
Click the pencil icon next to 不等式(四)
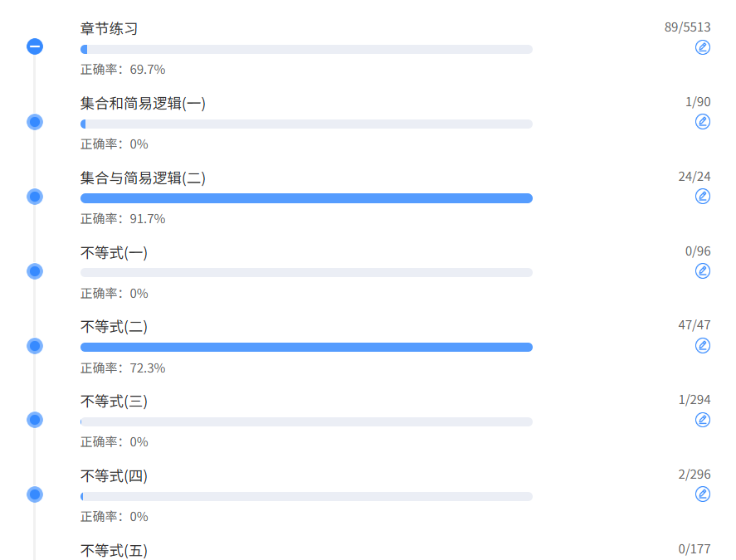[x=702, y=494]
